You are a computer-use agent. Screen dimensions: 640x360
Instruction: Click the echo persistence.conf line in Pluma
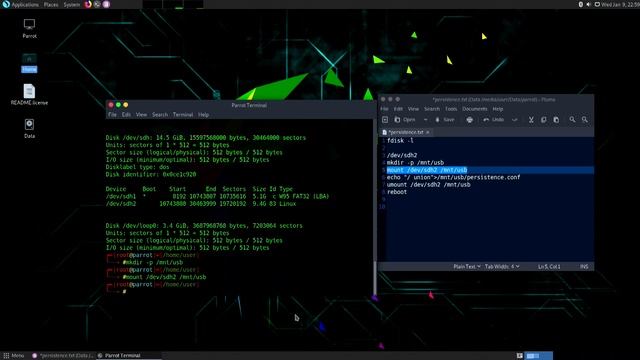pyautogui.click(x=453, y=177)
